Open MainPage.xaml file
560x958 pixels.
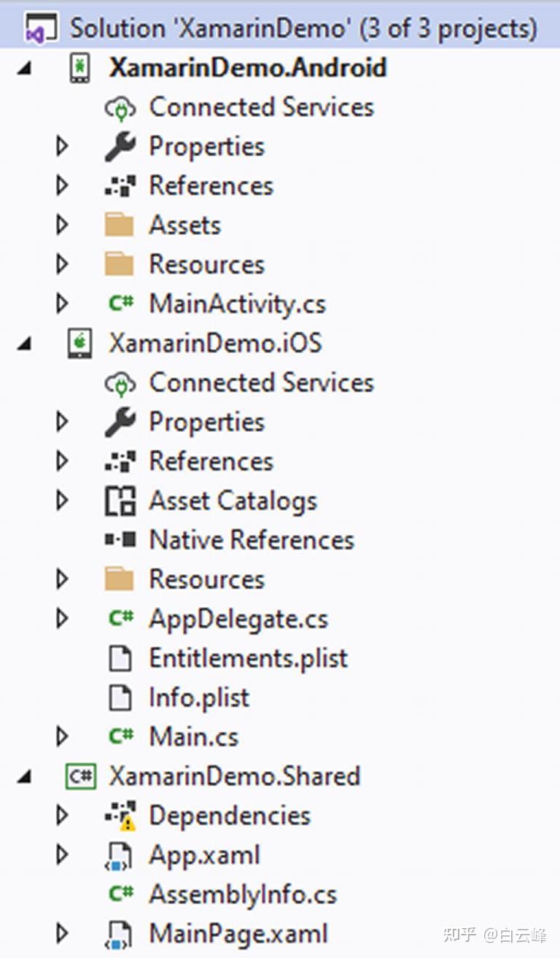(238, 934)
